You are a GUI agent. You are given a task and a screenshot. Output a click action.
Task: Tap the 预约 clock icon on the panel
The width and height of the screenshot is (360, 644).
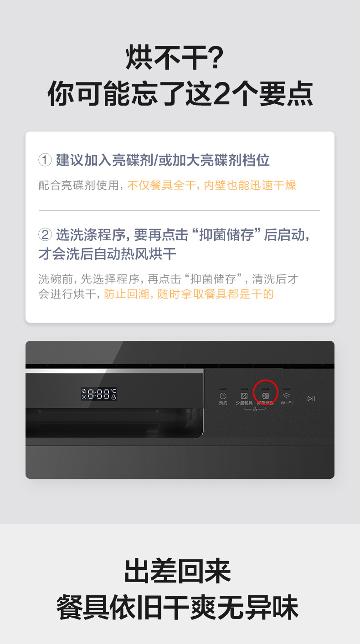click(223, 396)
